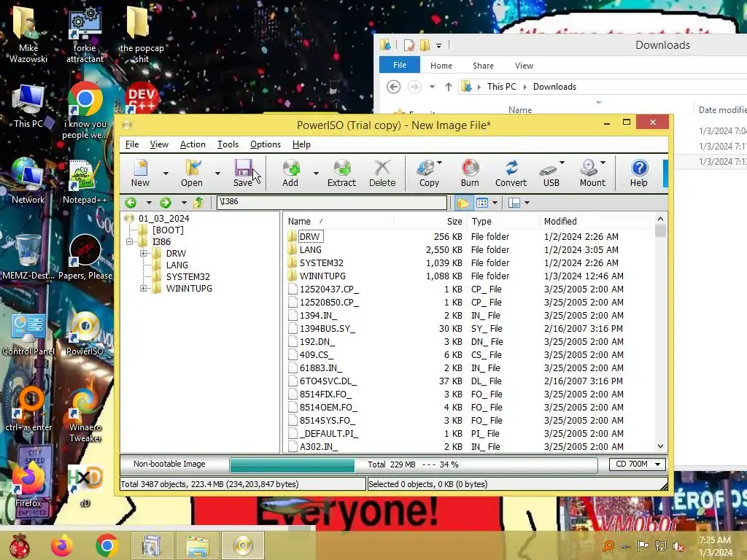The width and height of the screenshot is (747, 560).
Task: Click the Help toolbar icon
Action: click(639, 173)
